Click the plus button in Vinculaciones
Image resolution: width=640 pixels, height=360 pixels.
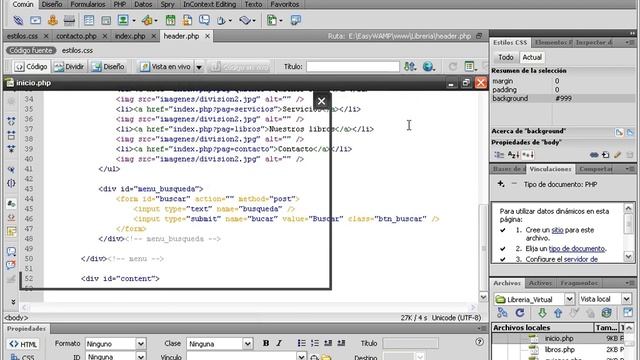(501, 184)
